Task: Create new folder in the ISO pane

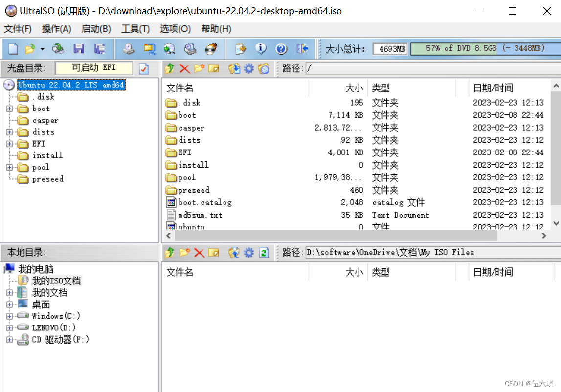Action: coord(199,68)
